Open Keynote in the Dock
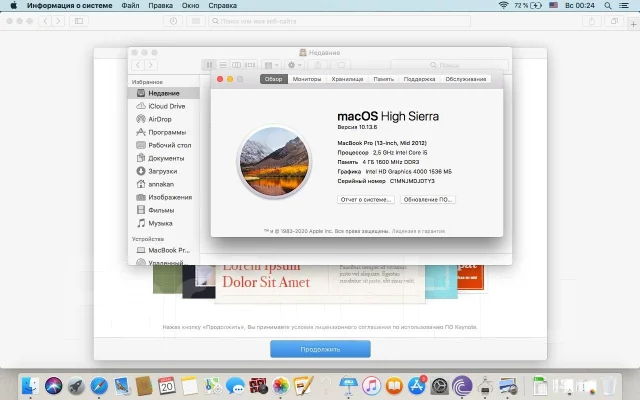 tap(348, 385)
